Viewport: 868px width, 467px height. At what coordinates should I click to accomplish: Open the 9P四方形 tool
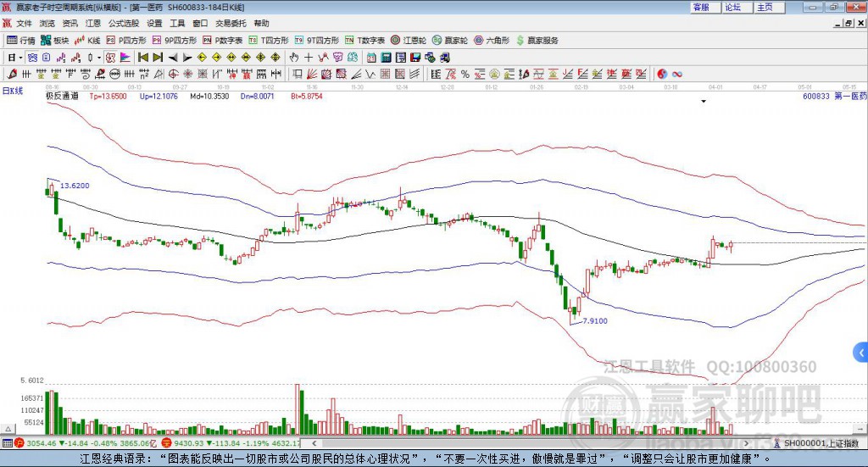[175, 41]
